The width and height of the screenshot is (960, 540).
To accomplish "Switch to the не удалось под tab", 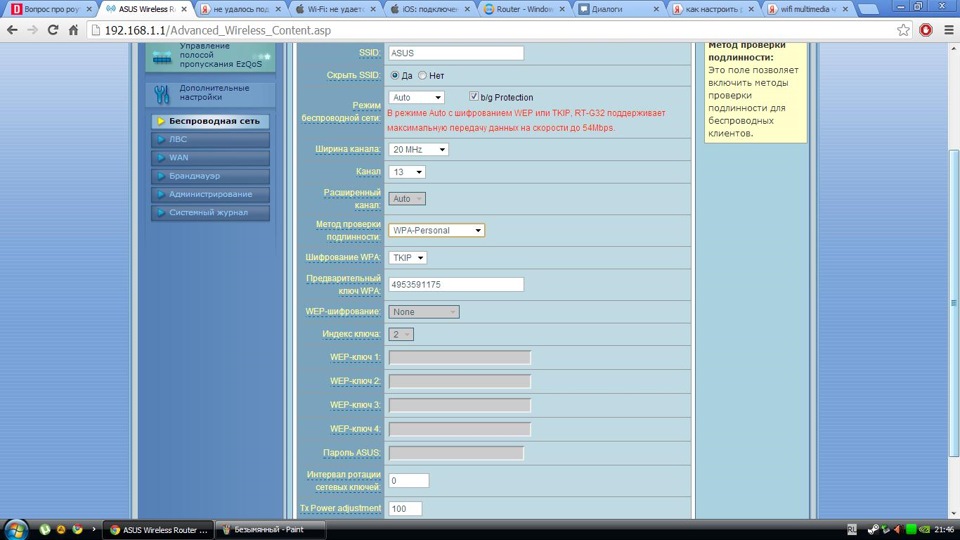I will [240, 9].
